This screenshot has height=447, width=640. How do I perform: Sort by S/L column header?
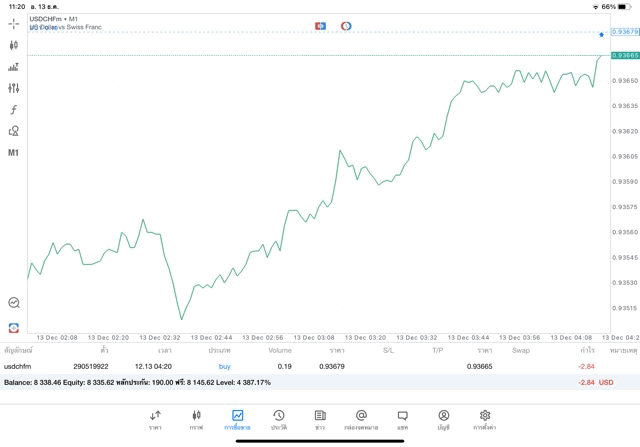388,350
